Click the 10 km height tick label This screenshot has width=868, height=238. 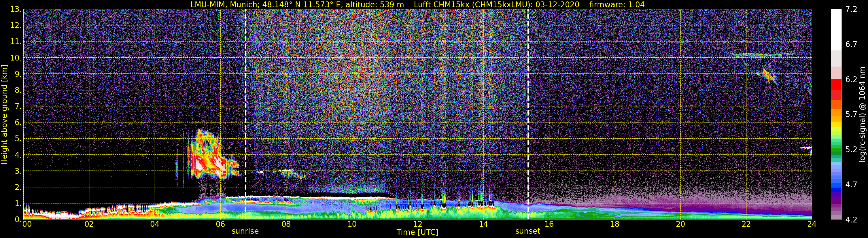pyautogui.click(x=16, y=58)
